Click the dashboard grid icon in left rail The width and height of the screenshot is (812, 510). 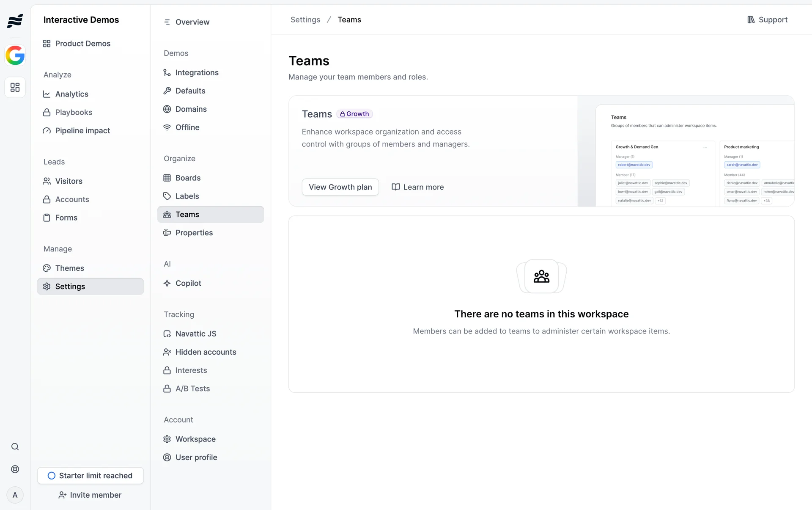point(15,87)
